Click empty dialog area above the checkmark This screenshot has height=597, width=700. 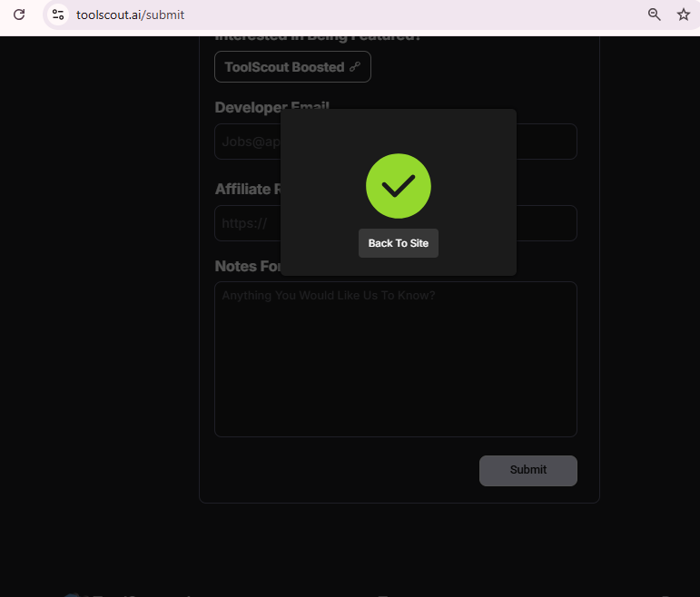(398, 130)
